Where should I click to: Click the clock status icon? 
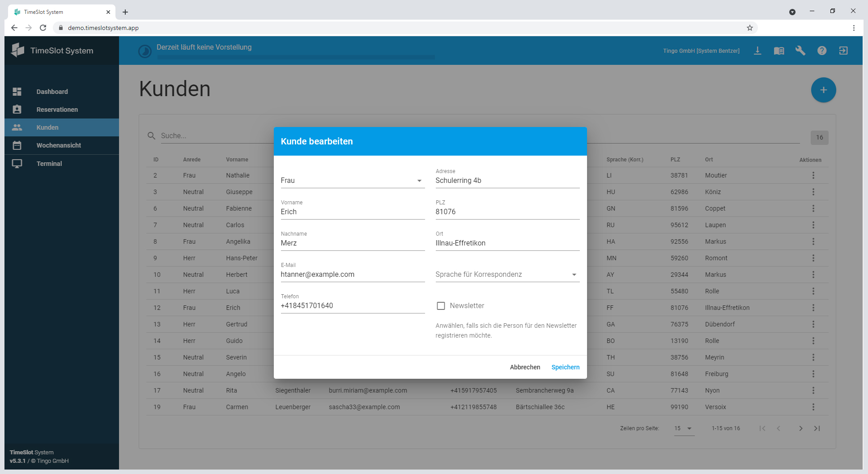click(x=145, y=51)
